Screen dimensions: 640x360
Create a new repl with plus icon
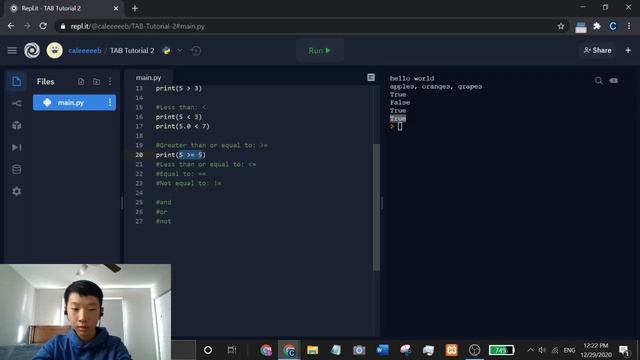coord(628,50)
